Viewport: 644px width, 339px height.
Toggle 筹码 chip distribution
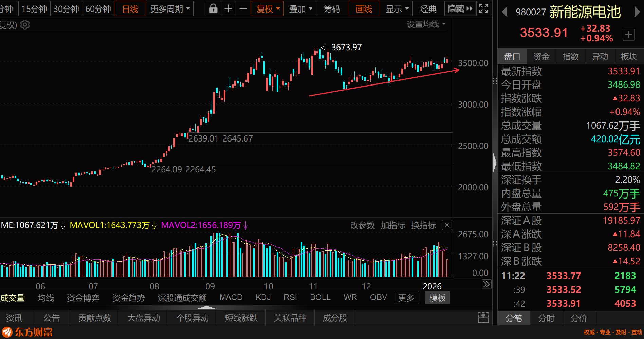point(332,9)
